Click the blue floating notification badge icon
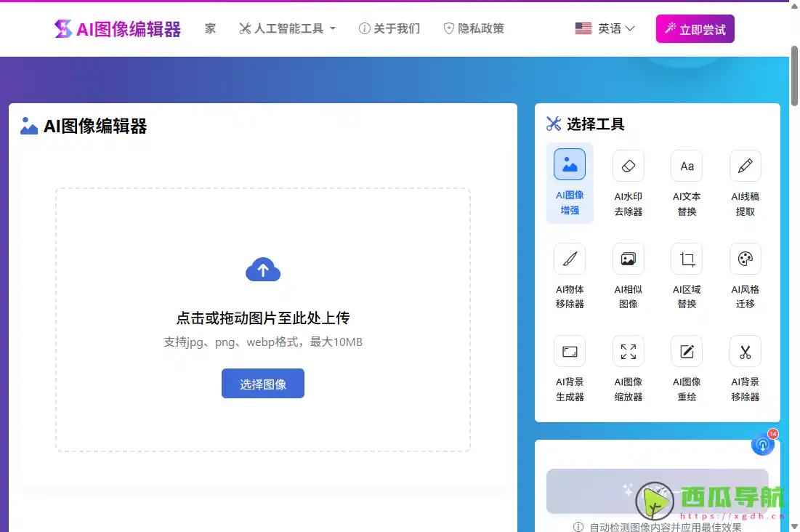Image resolution: width=800 pixels, height=532 pixels. coord(763,445)
